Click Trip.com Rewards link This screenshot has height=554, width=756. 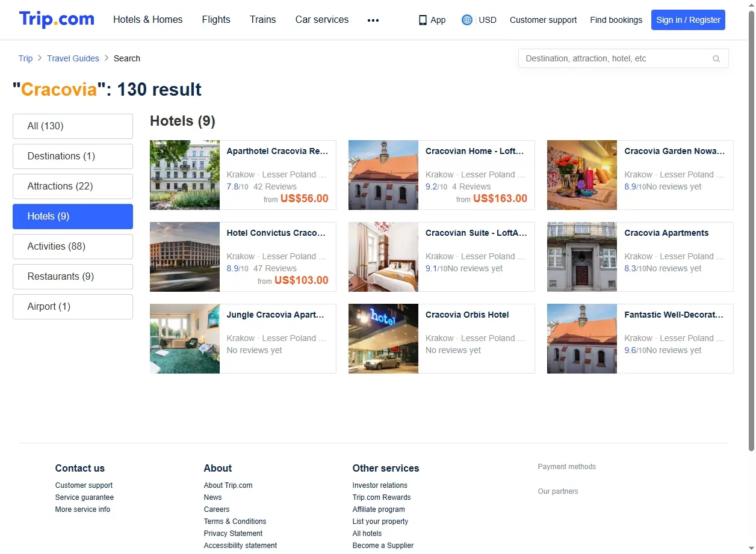pos(382,497)
